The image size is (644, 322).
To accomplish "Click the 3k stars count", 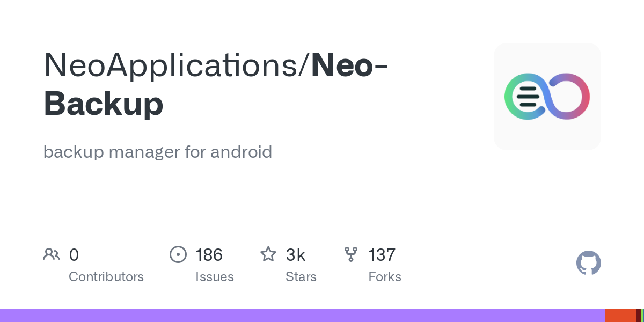I will tap(296, 255).
